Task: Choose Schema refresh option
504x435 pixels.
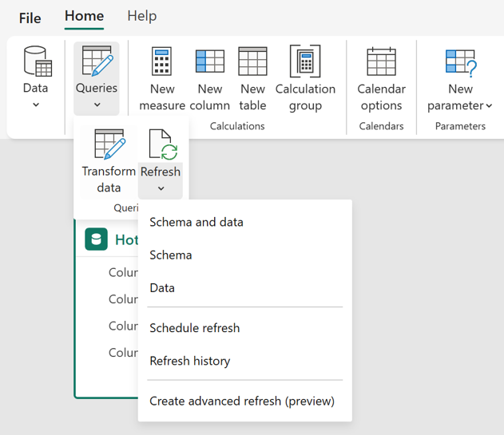Action: (245, 255)
